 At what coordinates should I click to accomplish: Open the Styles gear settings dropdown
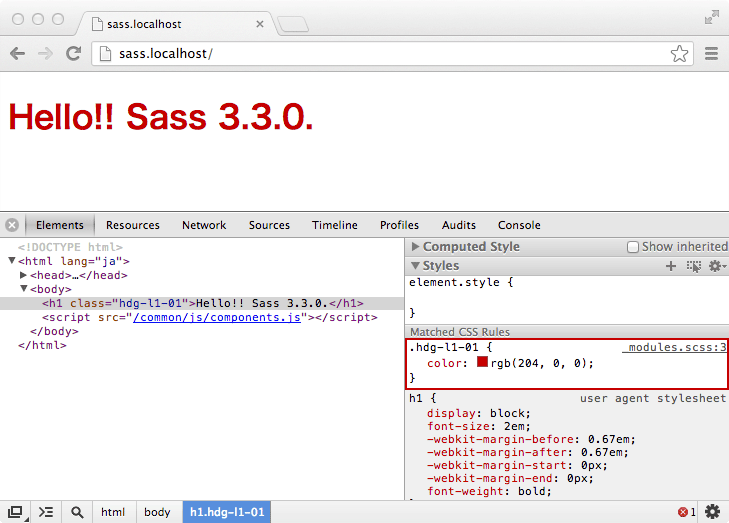pos(717,266)
